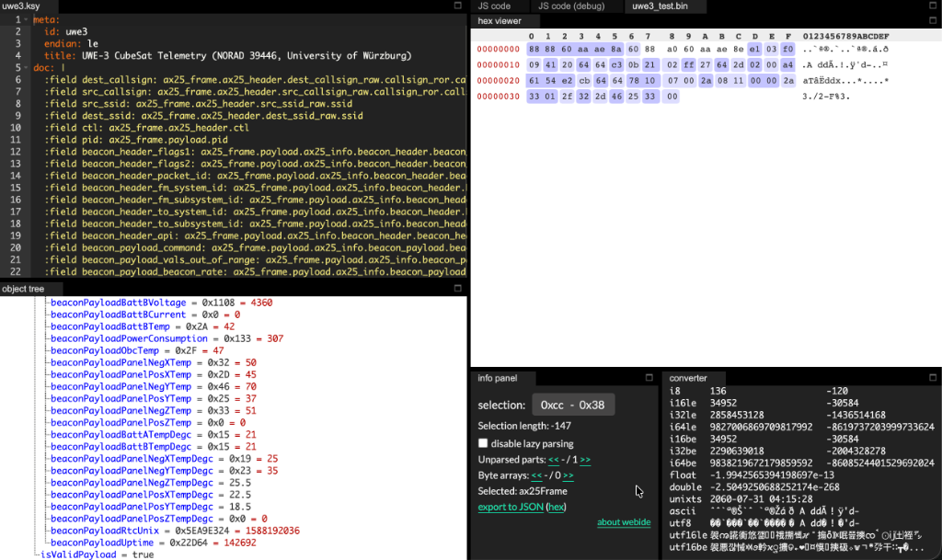Click editor line 2 id: uwe3
942x560 pixels.
pos(65,32)
